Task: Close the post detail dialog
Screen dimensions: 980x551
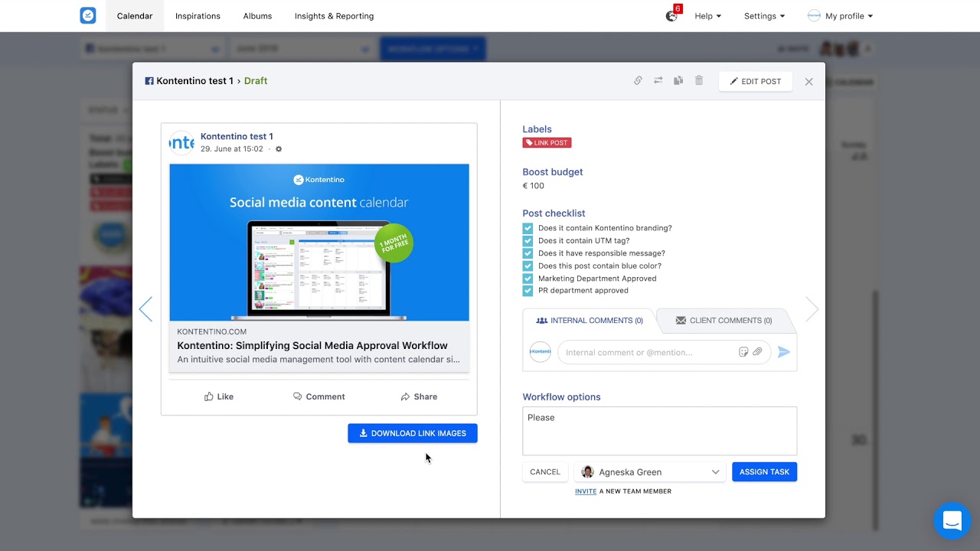Action: coord(808,81)
